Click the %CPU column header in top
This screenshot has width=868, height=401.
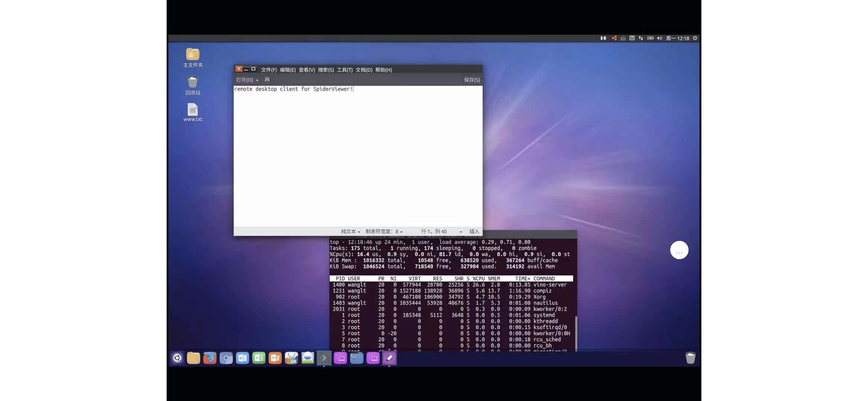coord(479,279)
